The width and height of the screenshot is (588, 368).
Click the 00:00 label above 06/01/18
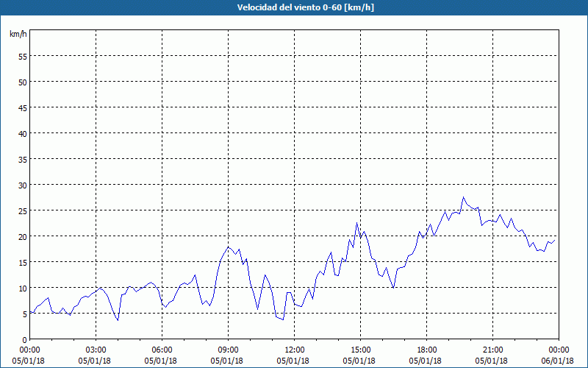pos(559,350)
